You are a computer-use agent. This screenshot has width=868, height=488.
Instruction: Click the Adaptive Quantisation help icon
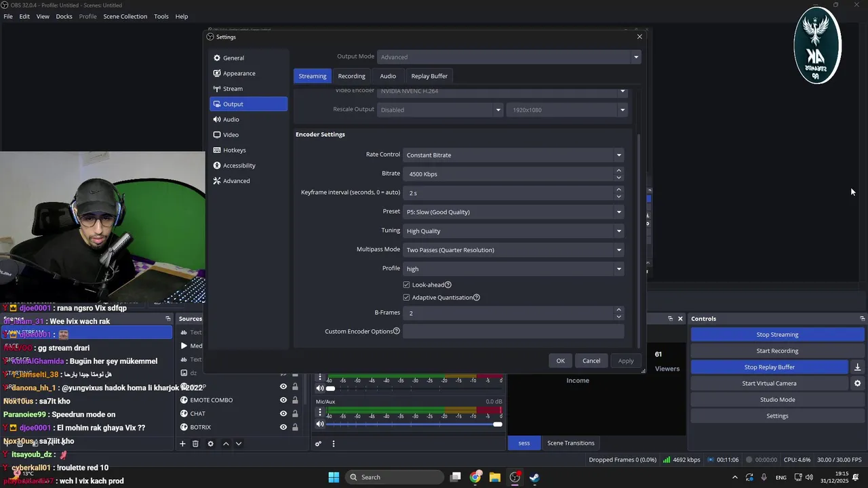[476, 298]
